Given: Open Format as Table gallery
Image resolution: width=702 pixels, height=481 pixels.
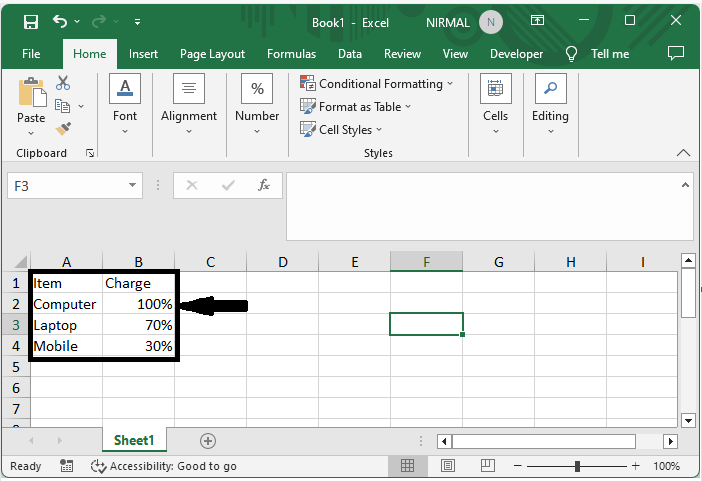Looking at the screenshot, I should (x=355, y=107).
